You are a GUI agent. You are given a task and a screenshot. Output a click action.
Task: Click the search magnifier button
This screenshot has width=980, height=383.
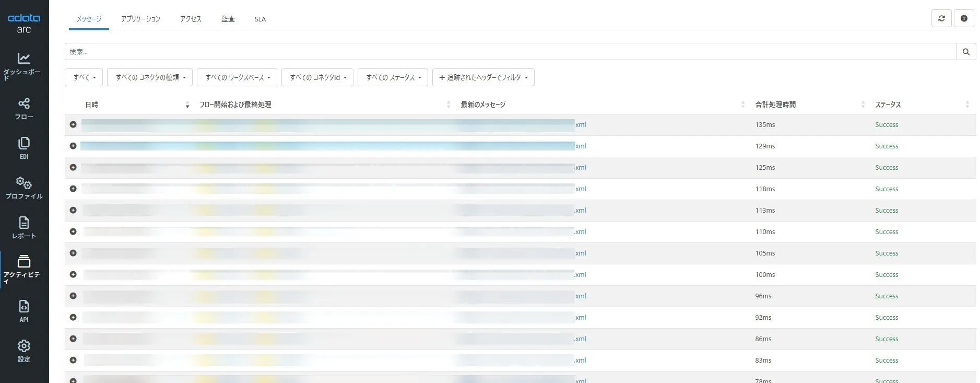coord(966,52)
